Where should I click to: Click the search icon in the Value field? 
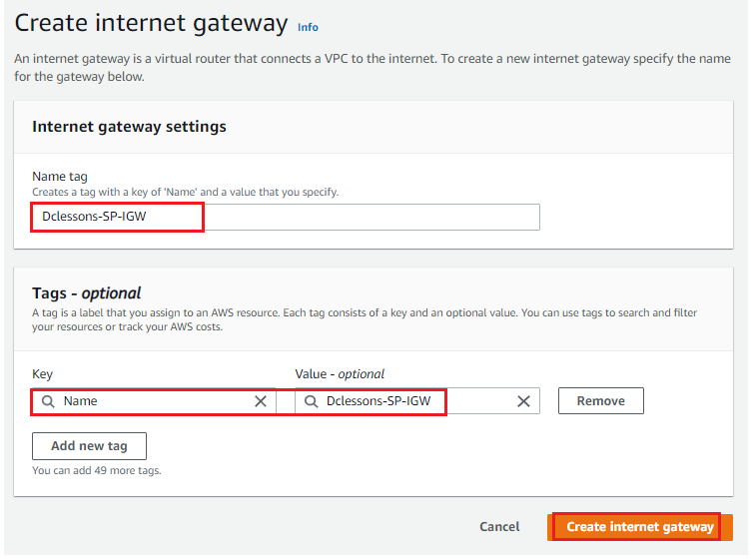tap(312, 401)
